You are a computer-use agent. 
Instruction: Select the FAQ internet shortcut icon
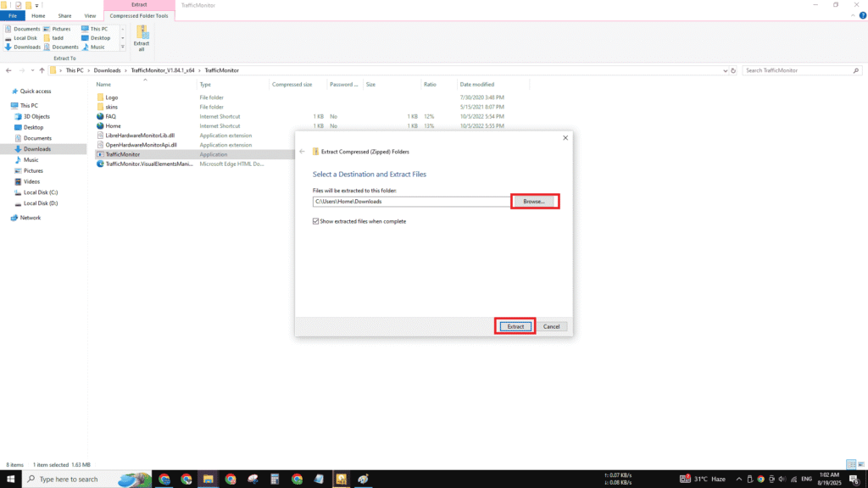click(x=100, y=116)
